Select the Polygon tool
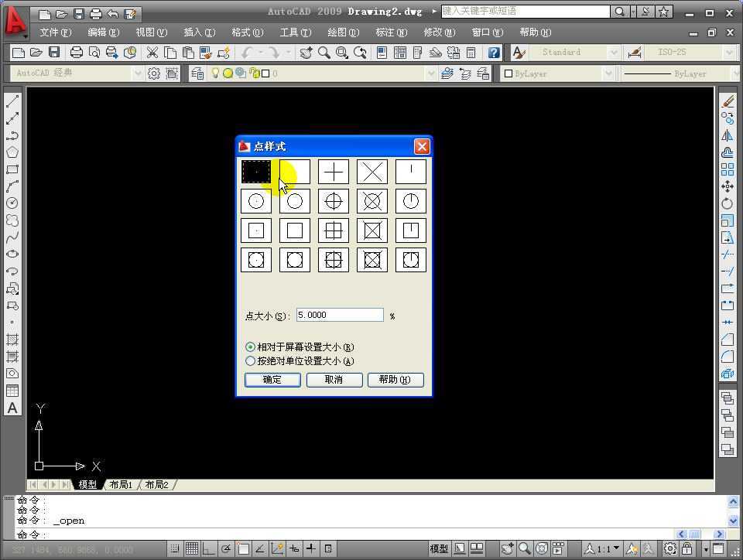Image resolution: width=743 pixels, height=560 pixels. coord(12,152)
